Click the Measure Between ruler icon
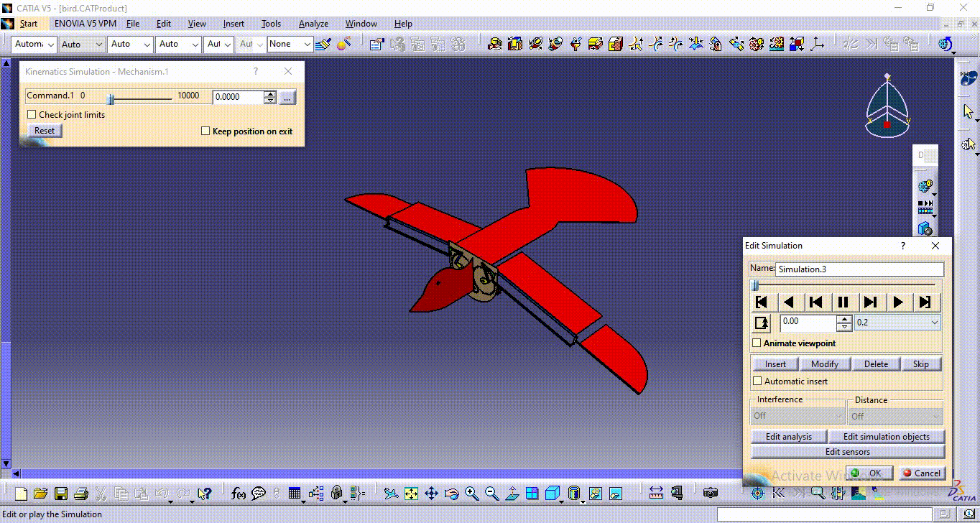980x523 pixels. [655, 494]
